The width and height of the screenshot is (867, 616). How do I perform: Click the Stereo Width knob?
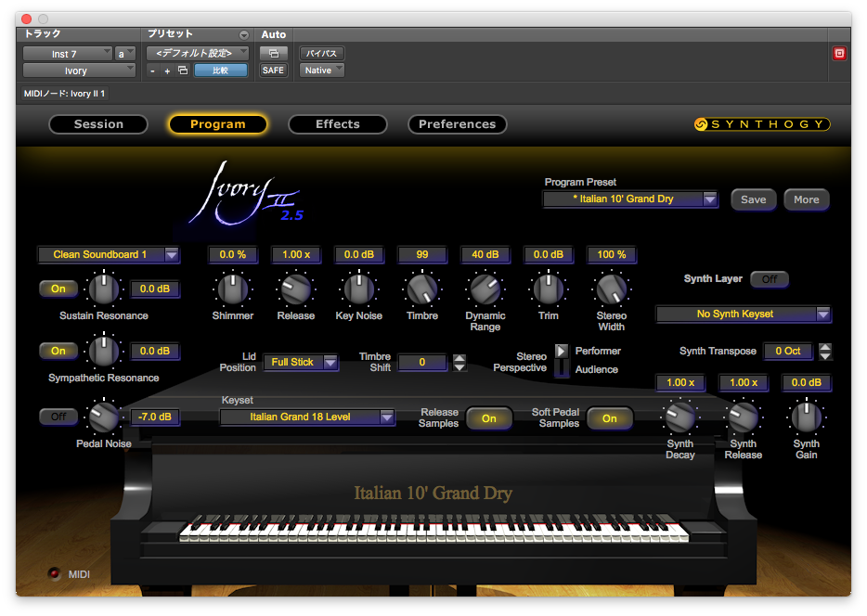coord(612,289)
